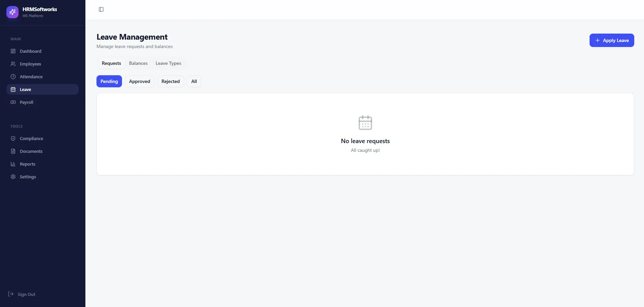Open the Leave Types tab
The height and width of the screenshot is (307, 644).
pos(168,63)
